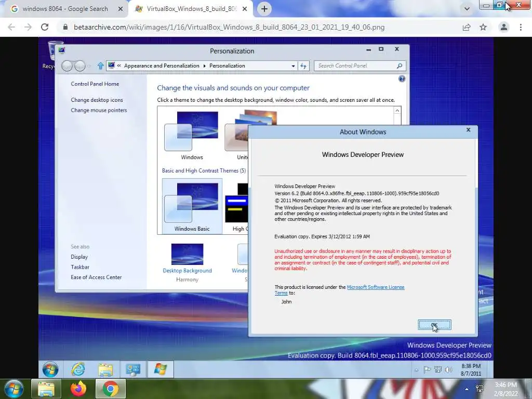Click refresh button next to address path
The width and height of the screenshot is (532, 399).
pos(303,66)
